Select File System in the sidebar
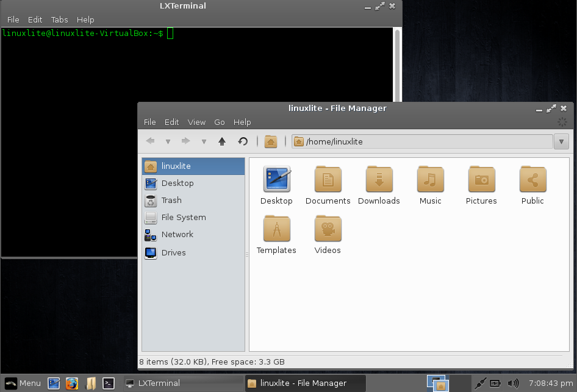This screenshot has width=577, height=392. [x=193, y=217]
